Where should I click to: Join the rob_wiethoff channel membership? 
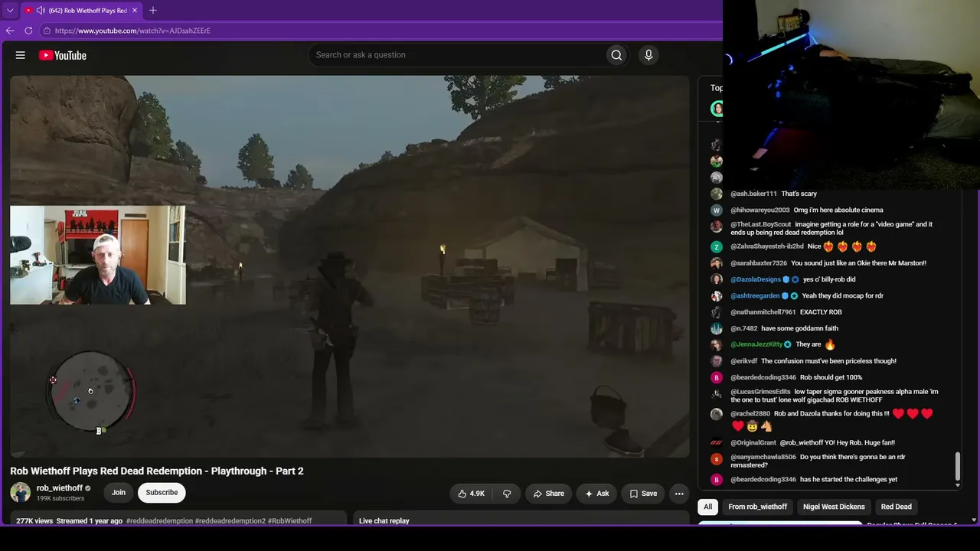coord(119,492)
